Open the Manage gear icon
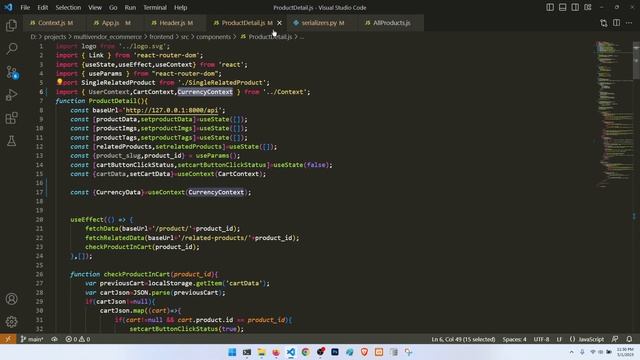The image size is (640, 360). coord(11,322)
